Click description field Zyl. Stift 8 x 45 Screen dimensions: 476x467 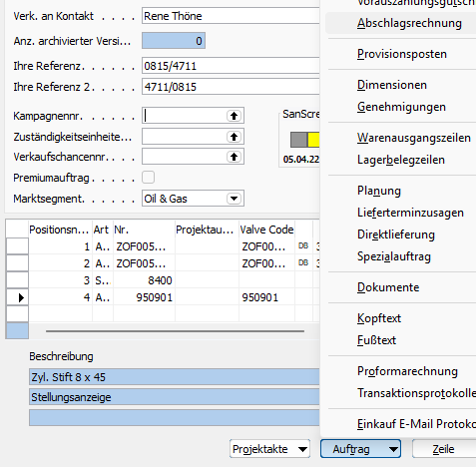175,377
